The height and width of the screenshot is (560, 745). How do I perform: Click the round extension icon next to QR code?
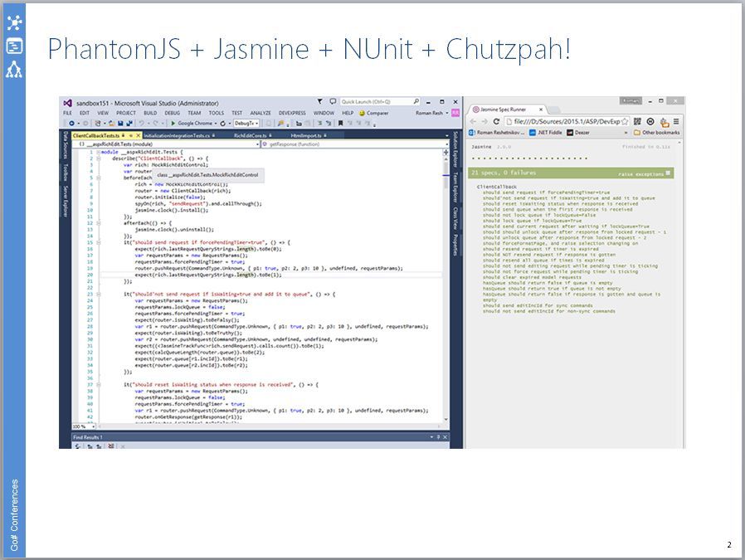pyautogui.click(x=650, y=122)
